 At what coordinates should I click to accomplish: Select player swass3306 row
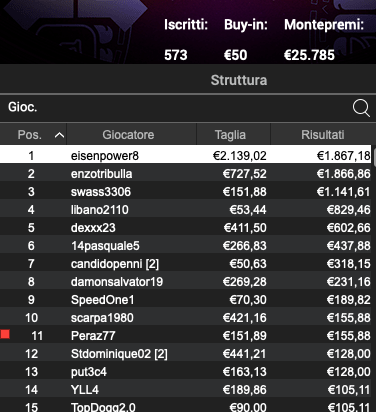185,192
